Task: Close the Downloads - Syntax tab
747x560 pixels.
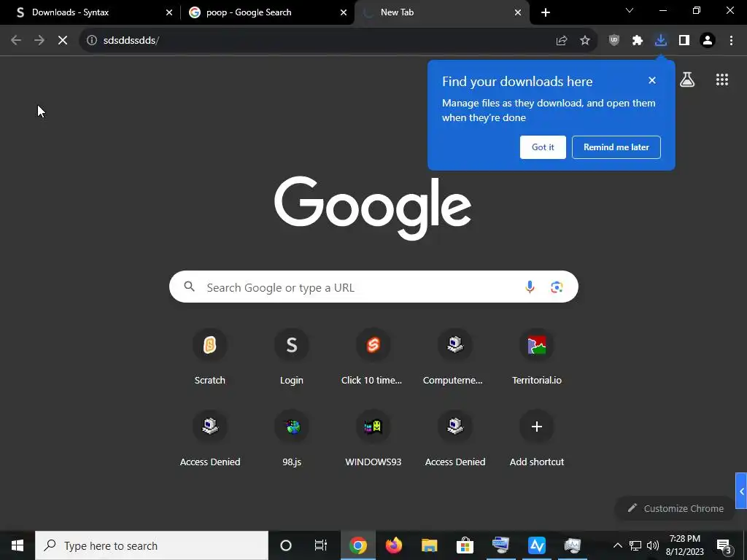Action: 169,12
